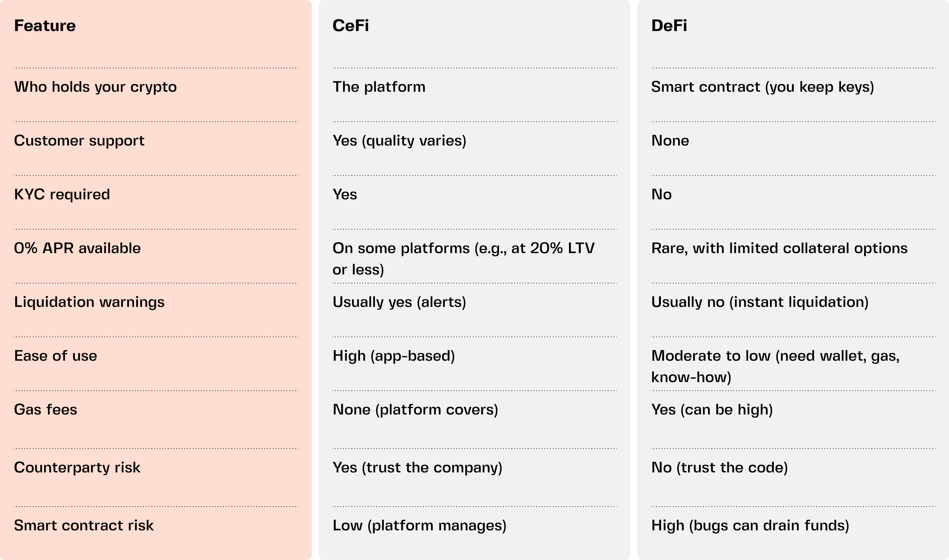Click the Feature column header

click(45, 26)
